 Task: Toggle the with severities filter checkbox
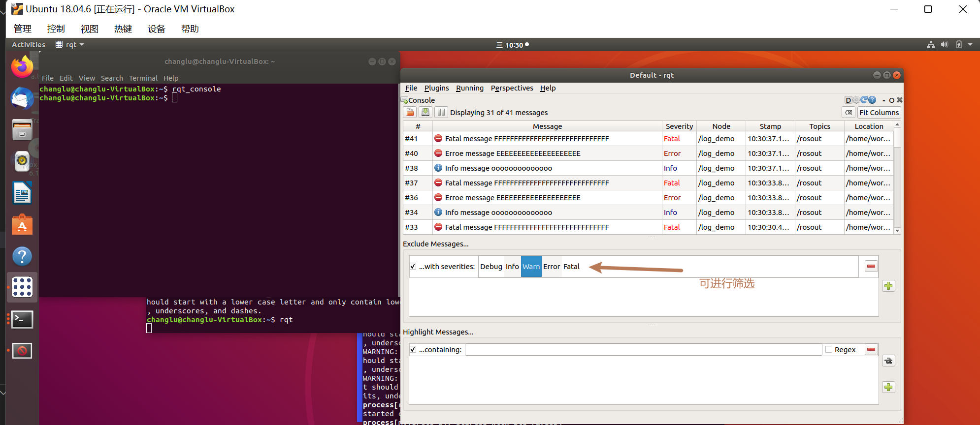coord(413,266)
